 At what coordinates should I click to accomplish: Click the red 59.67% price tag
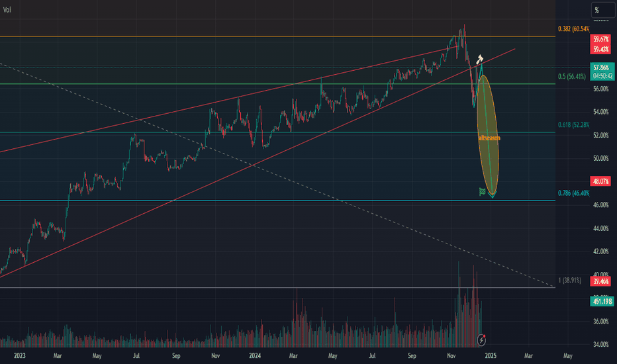point(600,39)
